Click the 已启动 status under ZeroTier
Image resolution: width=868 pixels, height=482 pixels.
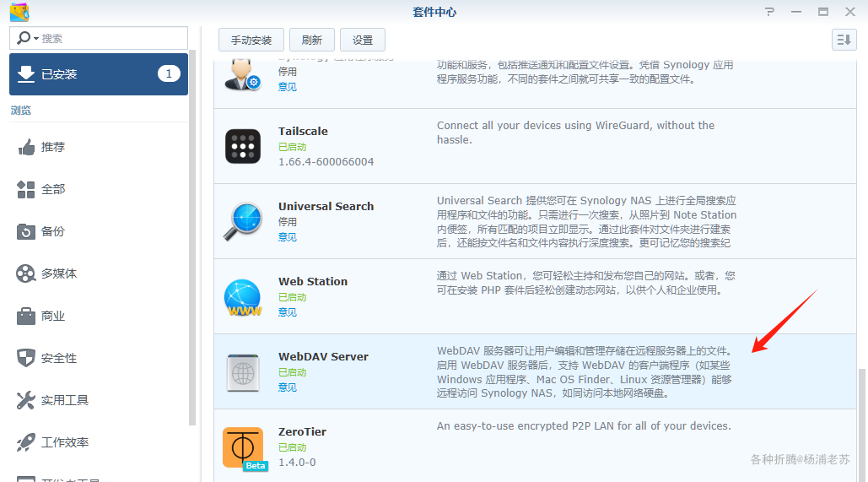[x=292, y=447]
